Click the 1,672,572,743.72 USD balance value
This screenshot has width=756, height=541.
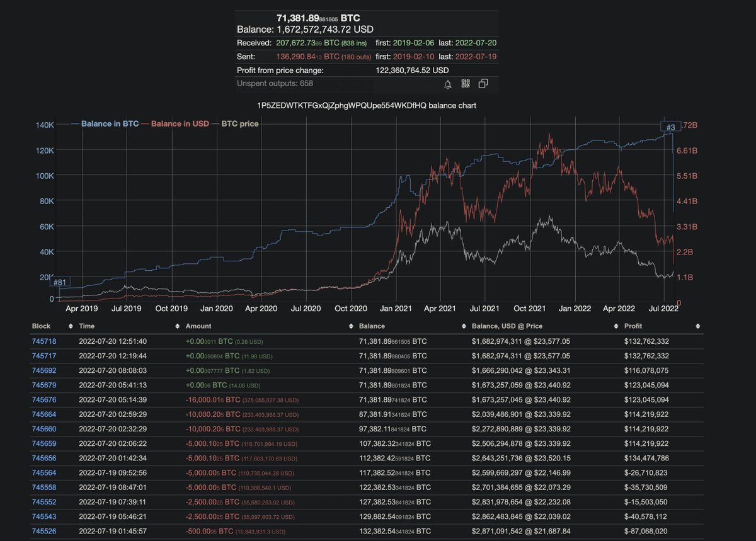325,30
